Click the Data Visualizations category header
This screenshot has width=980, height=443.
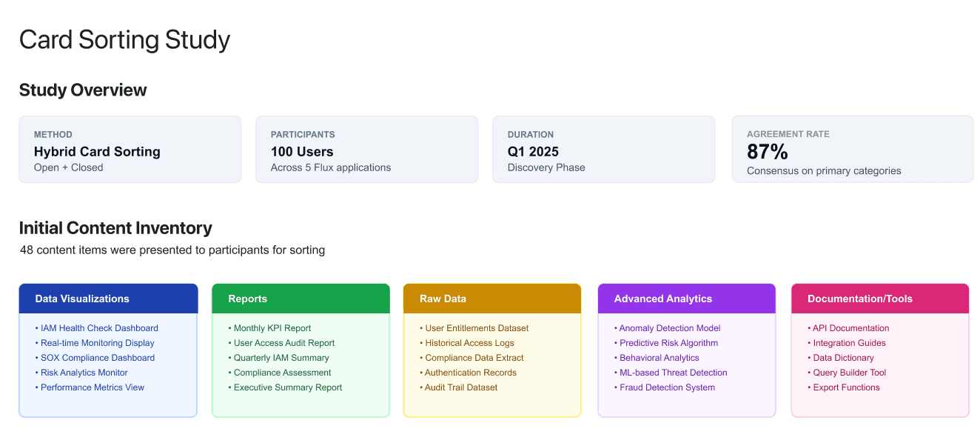(108, 299)
